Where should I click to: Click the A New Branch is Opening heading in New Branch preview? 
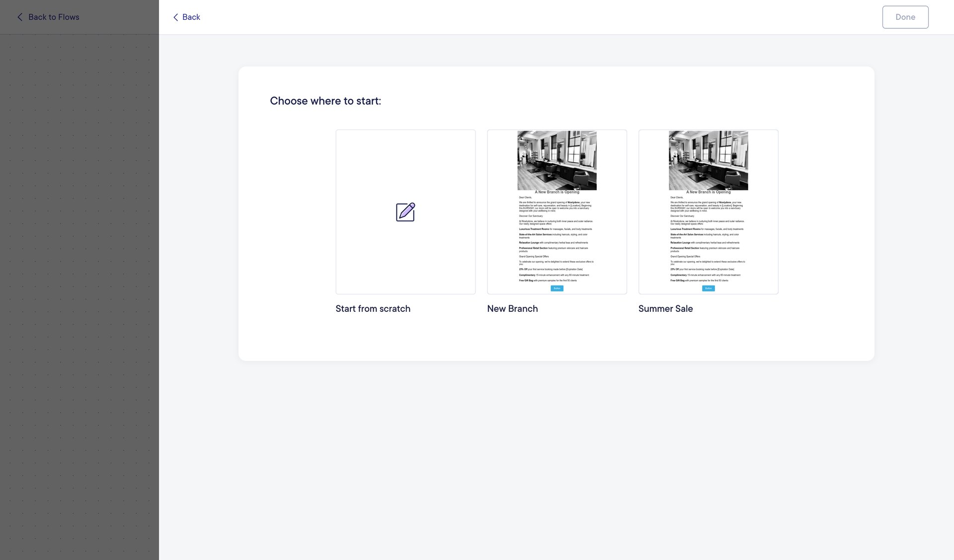click(x=556, y=192)
